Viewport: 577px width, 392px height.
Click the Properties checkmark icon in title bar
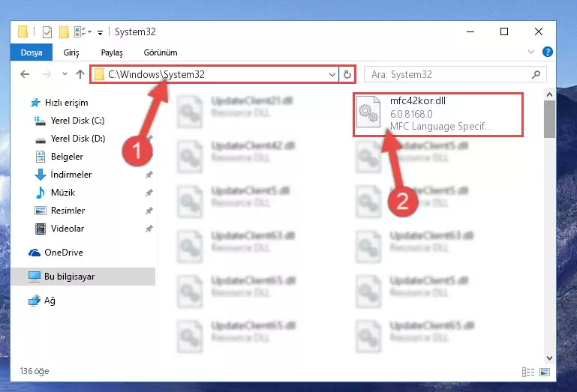point(47,32)
